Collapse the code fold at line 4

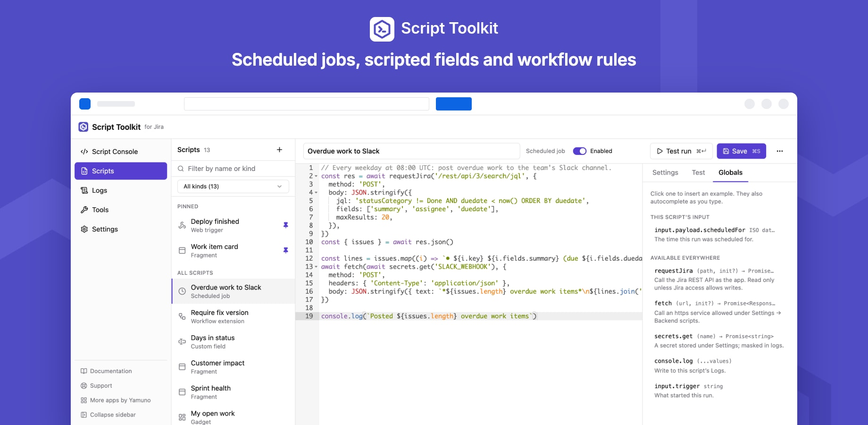pyautogui.click(x=316, y=193)
